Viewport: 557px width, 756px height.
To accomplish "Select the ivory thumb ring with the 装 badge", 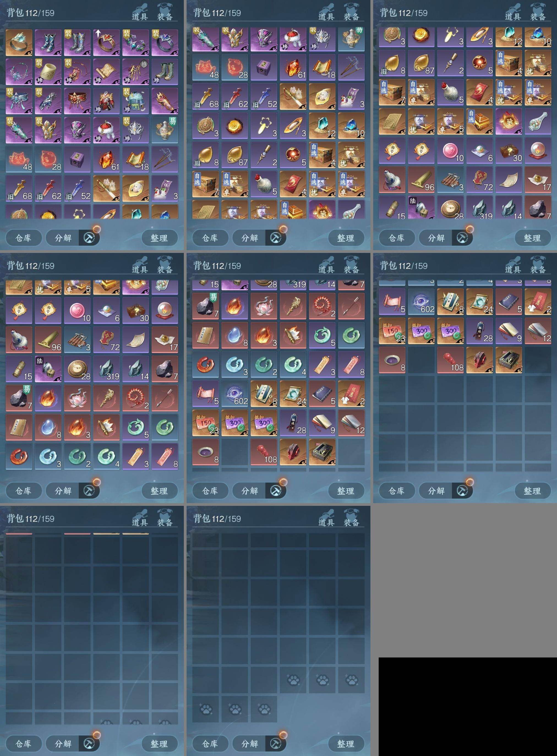I will tap(48, 72).
